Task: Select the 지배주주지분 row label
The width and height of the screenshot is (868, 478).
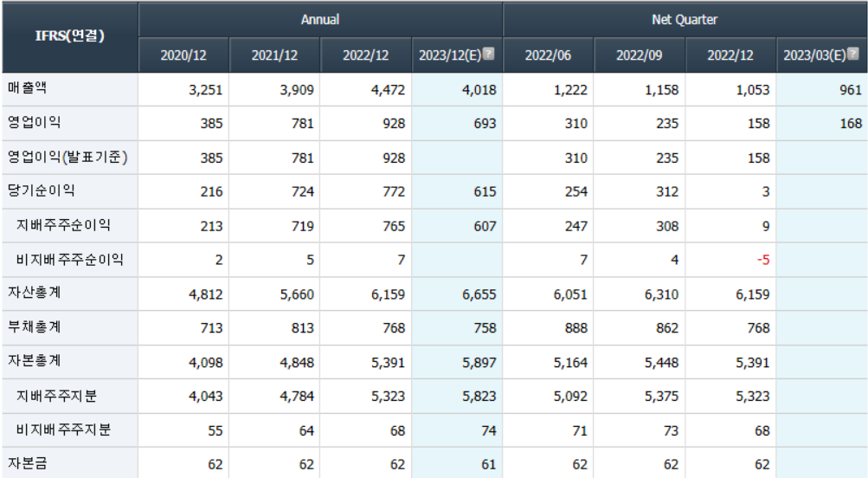Action: 56,396
